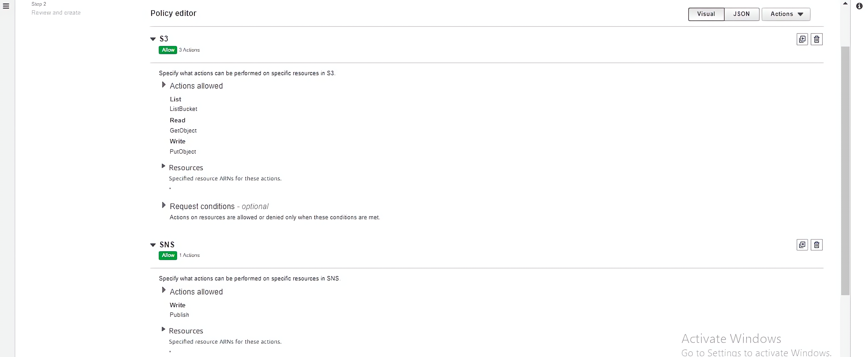Open the Actions dropdown menu
Viewport: 868px width, 357px height.
[x=786, y=14]
